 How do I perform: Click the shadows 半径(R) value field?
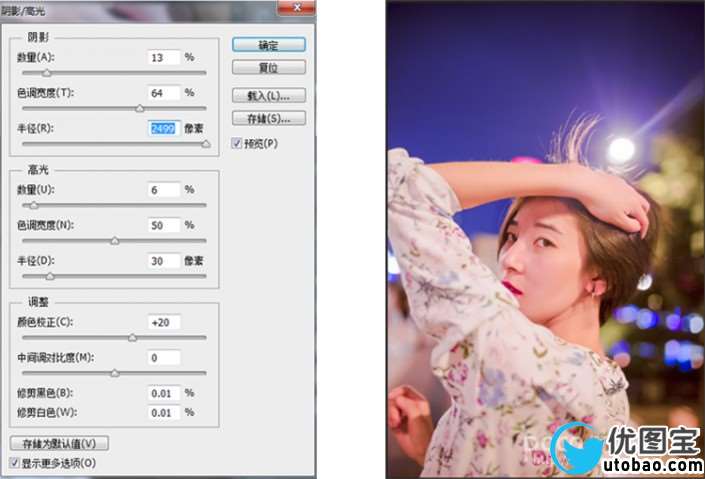tap(164, 129)
